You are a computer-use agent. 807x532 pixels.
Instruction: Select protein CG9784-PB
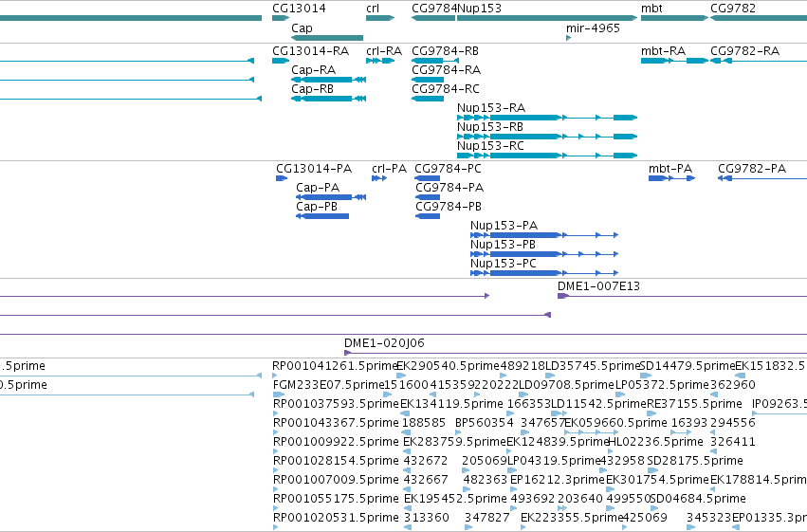coord(427,216)
